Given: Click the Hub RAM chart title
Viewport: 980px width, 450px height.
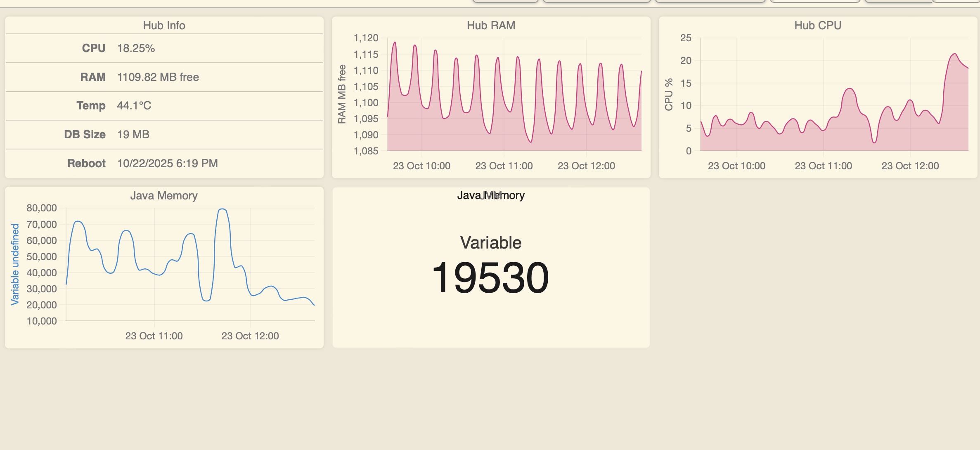Looking at the screenshot, I should coord(491,26).
